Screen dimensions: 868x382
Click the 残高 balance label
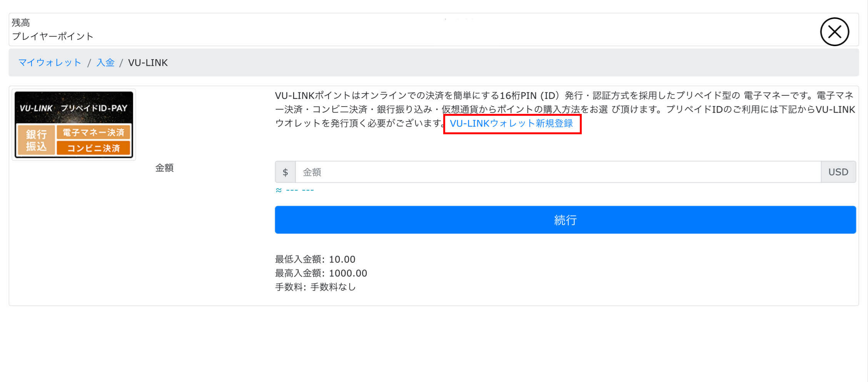pos(21,23)
